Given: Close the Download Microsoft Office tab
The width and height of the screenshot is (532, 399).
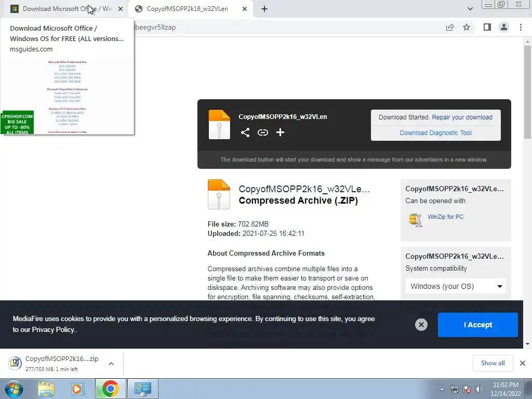Looking at the screenshot, I should 121,9.
